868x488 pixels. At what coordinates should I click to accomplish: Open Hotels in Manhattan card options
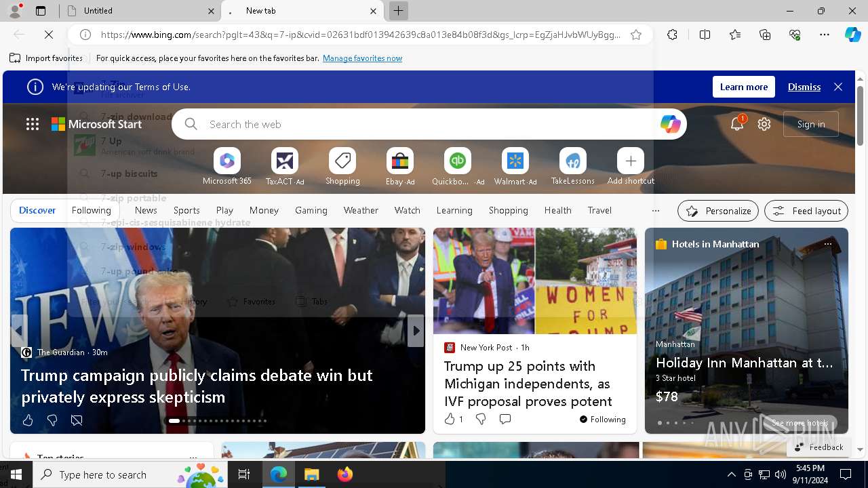point(828,244)
